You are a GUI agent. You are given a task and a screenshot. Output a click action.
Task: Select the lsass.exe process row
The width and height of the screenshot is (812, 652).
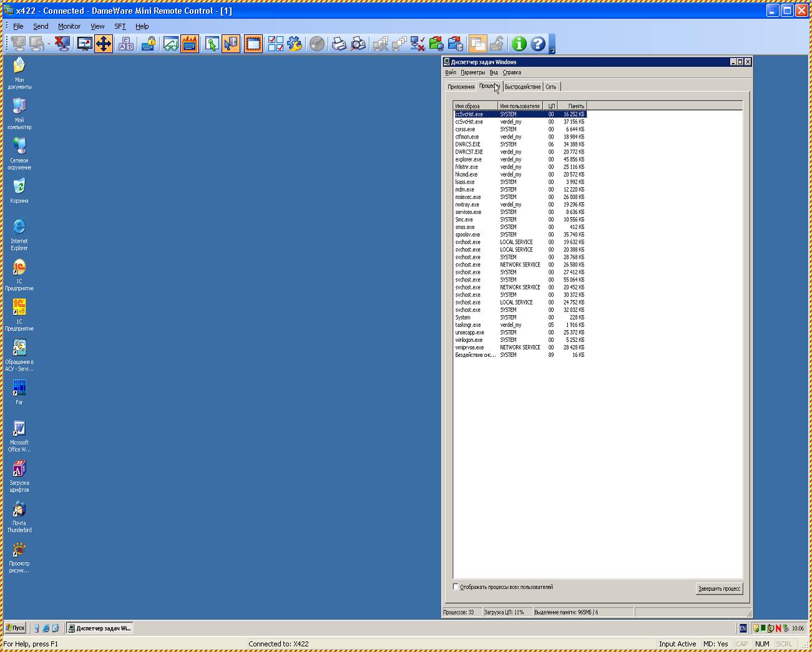click(x=520, y=182)
